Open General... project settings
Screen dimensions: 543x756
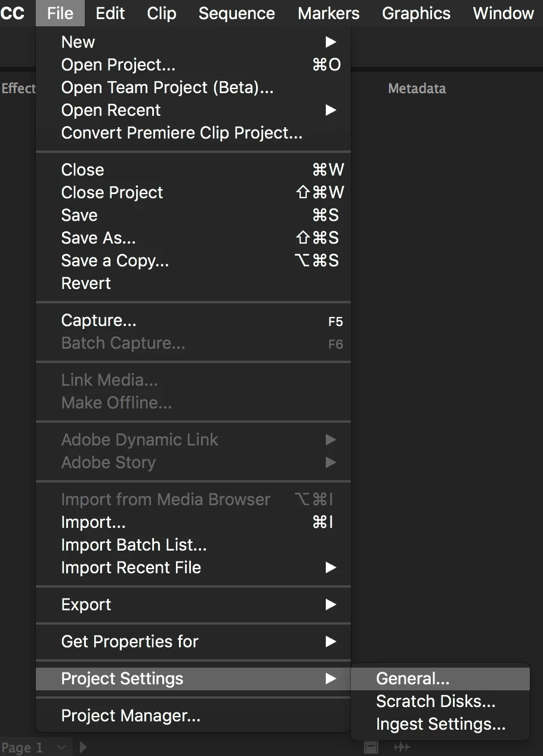(x=440, y=678)
